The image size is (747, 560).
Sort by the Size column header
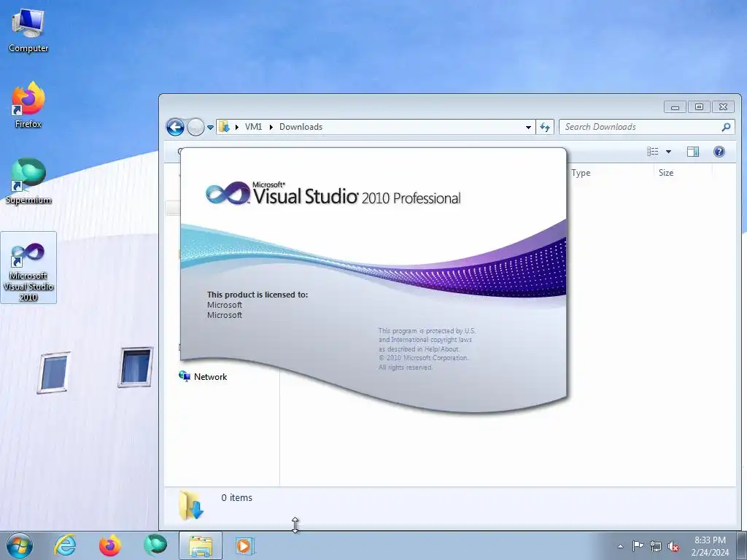(665, 172)
